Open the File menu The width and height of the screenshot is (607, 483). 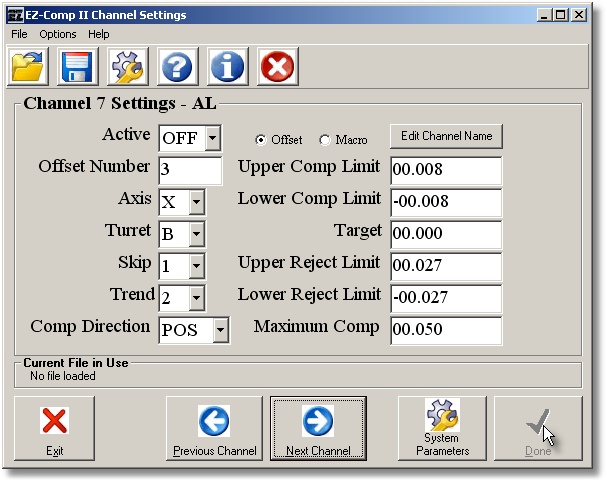pyautogui.click(x=19, y=34)
